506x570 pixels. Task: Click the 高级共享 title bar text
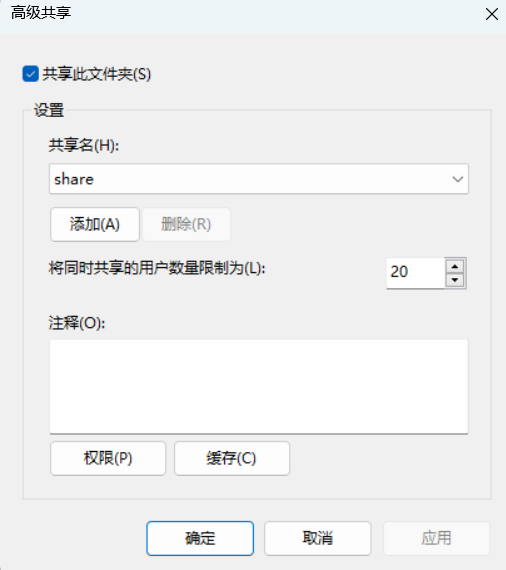[41, 13]
